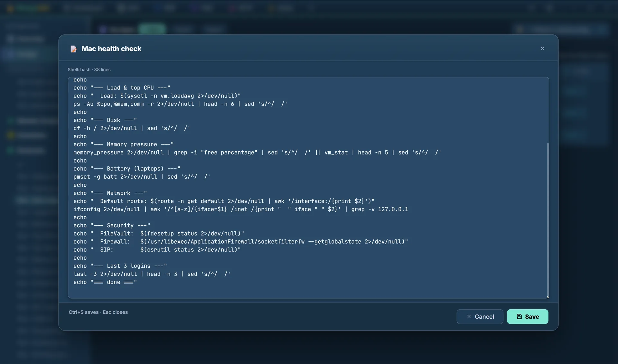Cancel editing the script
The image size is (618, 364).
[480, 316]
